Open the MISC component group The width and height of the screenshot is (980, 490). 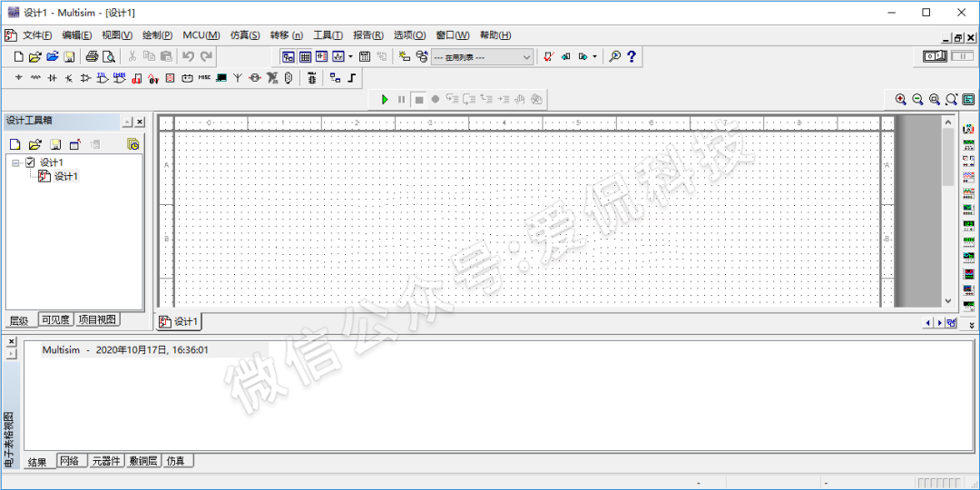(x=204, y=78)
